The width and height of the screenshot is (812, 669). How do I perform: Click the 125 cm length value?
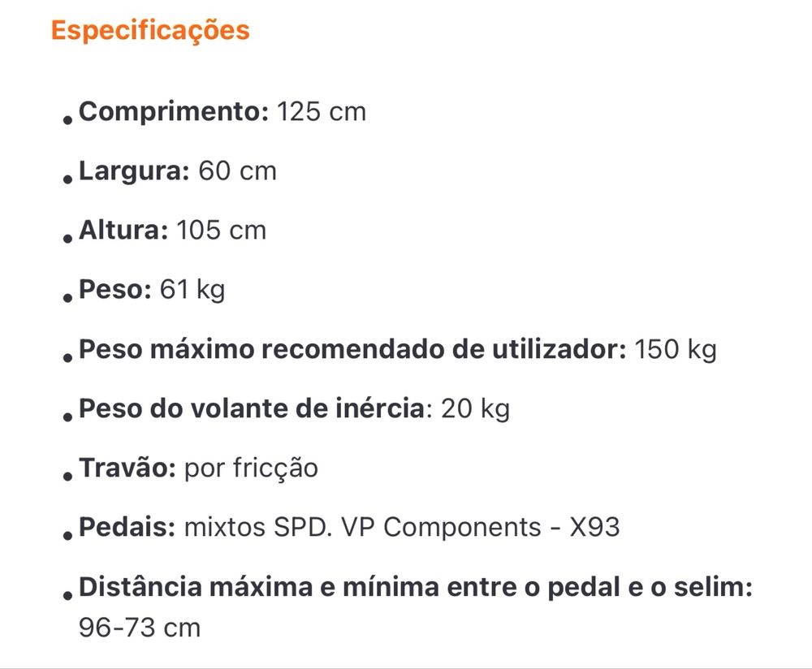[322, 112]
